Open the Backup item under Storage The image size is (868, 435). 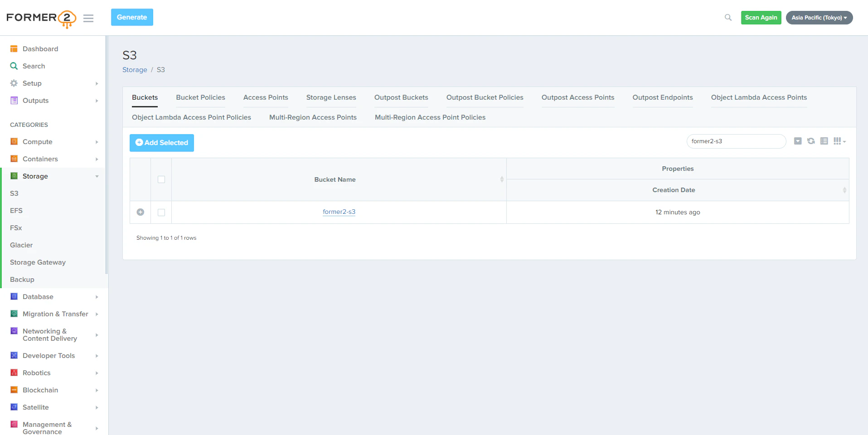[x=22, y=280]
